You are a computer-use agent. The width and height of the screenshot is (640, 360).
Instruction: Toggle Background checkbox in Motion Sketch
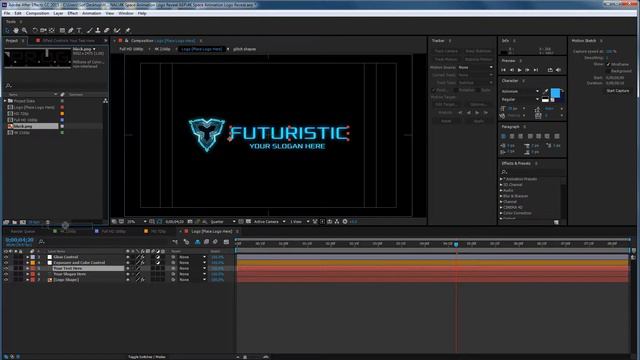click(x=608, y=71)
